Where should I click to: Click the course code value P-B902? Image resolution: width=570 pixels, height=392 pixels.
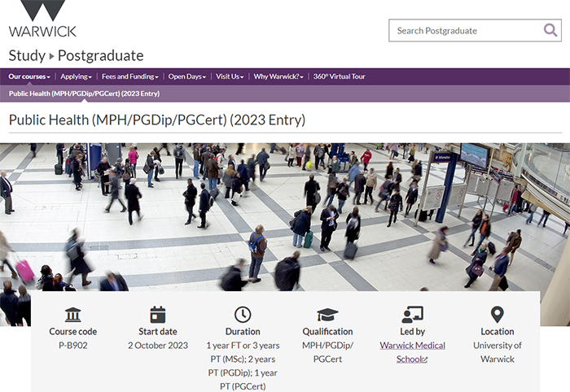(73, 345)
